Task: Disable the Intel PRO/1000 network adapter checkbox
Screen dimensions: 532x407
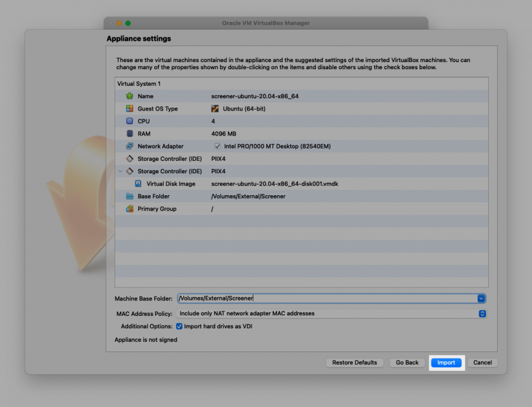Action: [218, 146]
